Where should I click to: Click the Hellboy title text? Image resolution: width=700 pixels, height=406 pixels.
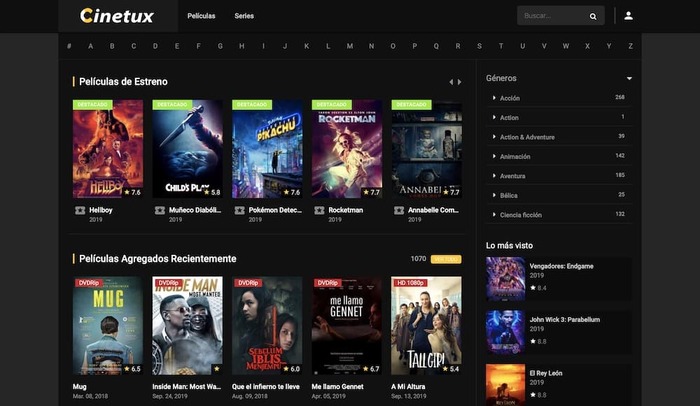pyautogui.click(x=101, y=210)
